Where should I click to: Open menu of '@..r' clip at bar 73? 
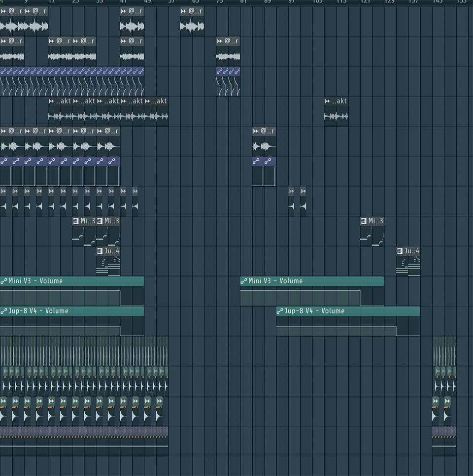coord(219,41)
